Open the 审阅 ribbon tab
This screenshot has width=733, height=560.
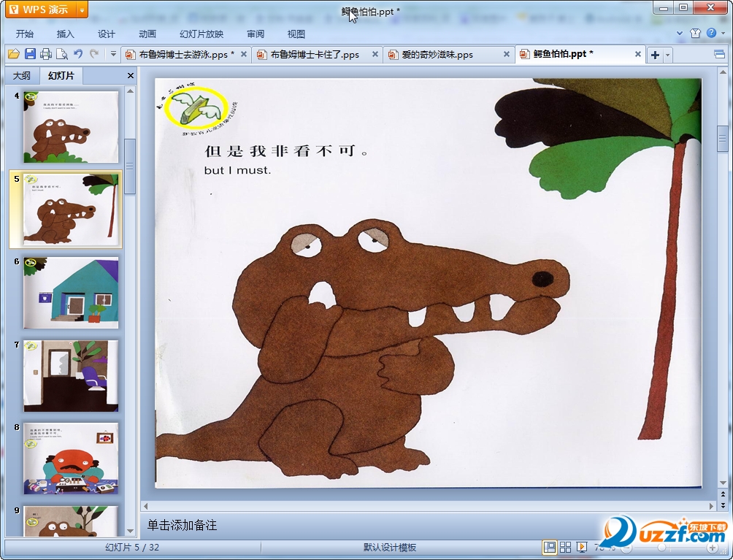(256, 34)
